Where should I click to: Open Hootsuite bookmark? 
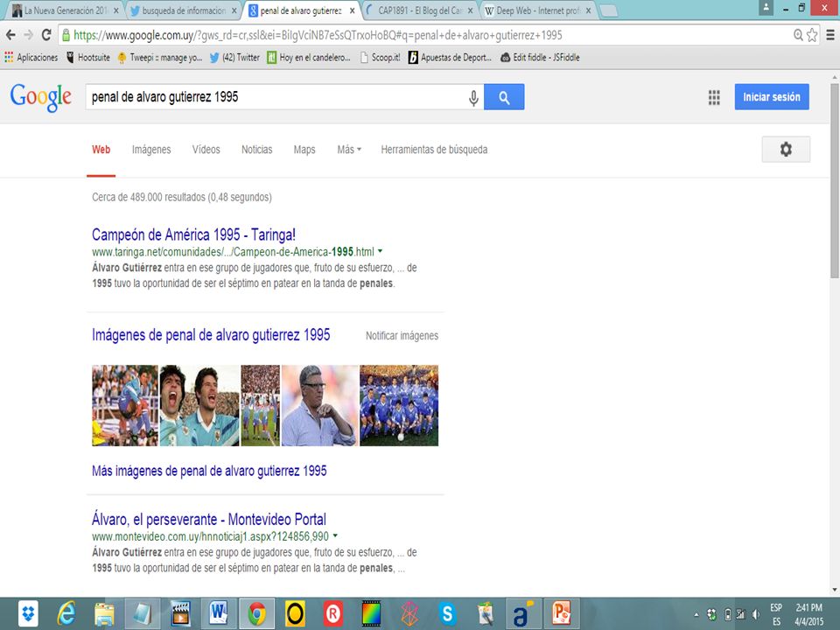[x=88, y=58]
